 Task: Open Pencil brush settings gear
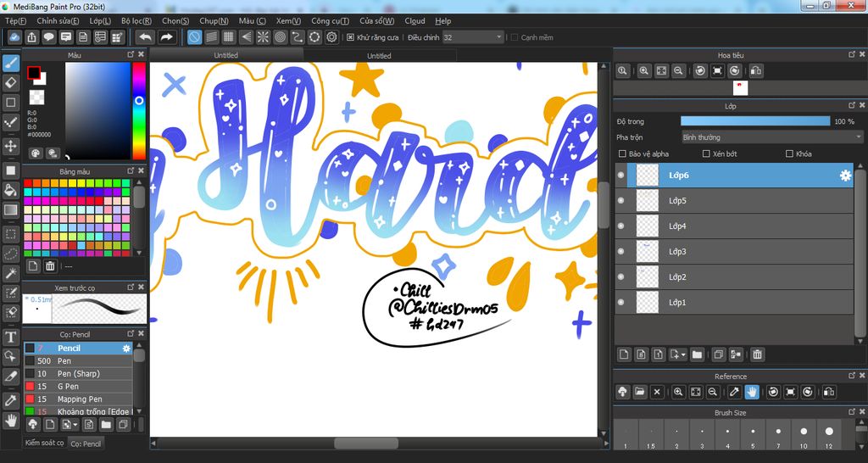pyautogui.click(x=126, y=349)
